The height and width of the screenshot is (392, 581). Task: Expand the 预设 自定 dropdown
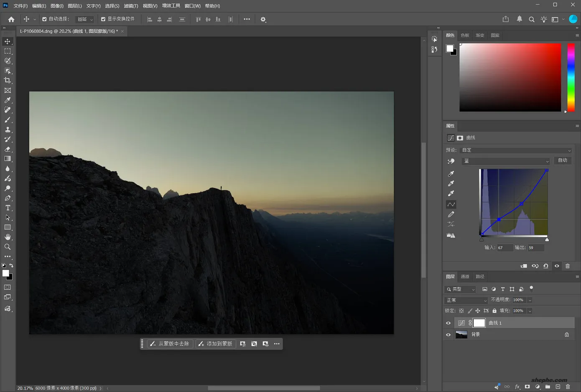click(516, 150)
